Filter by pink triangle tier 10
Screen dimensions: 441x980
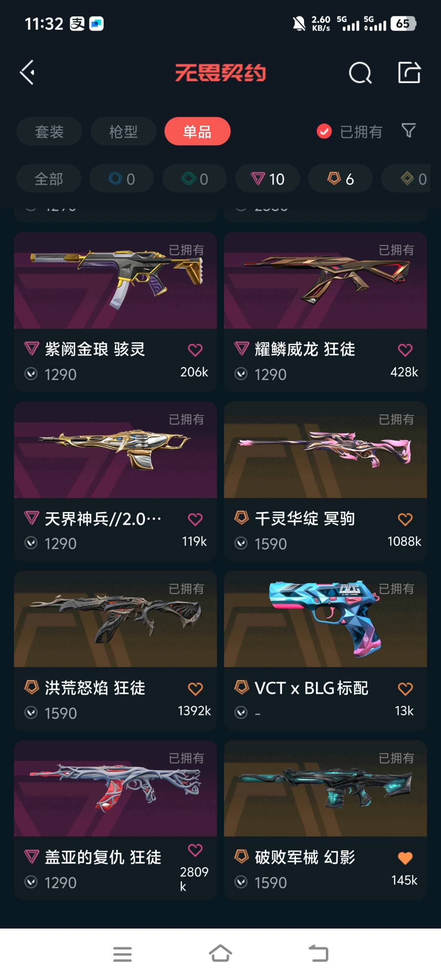click(267, 179)
